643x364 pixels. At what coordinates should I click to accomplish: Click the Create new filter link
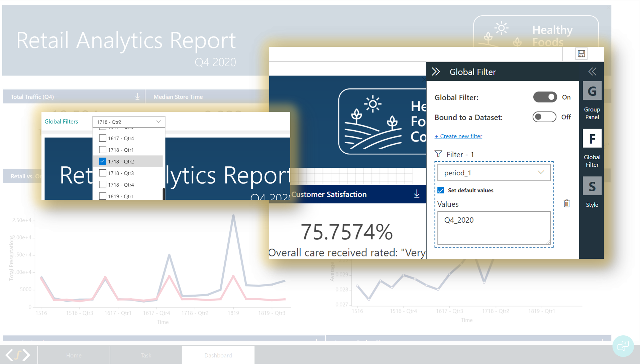click(x=458, y=136)
